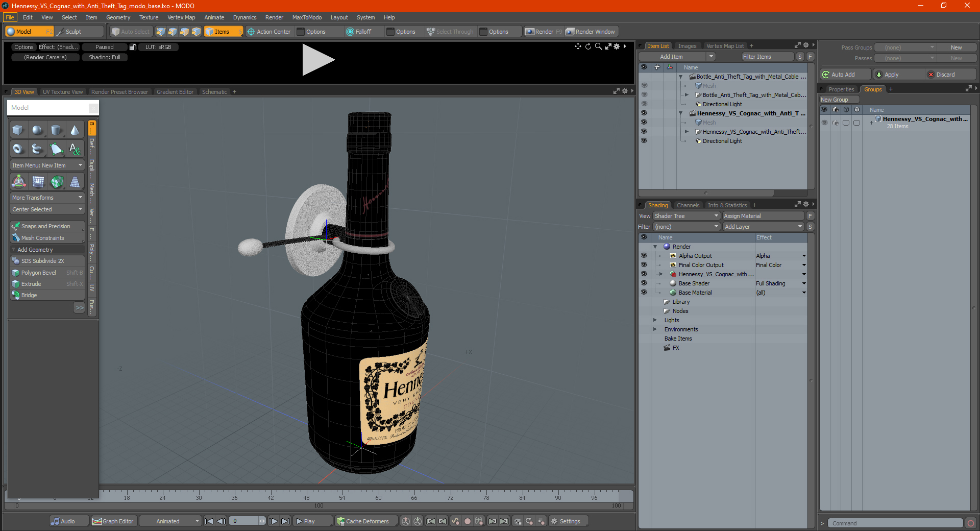
Task: Open the Vertex Map menu
Action: tap(181, 17)
